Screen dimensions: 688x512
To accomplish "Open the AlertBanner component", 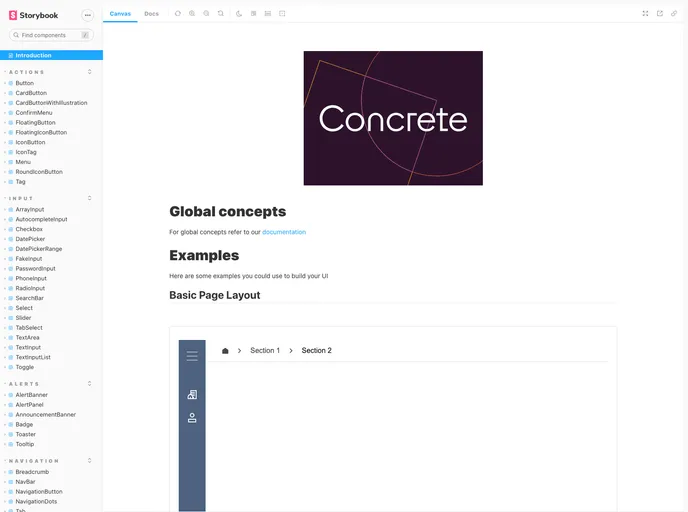I will (32, 395).
